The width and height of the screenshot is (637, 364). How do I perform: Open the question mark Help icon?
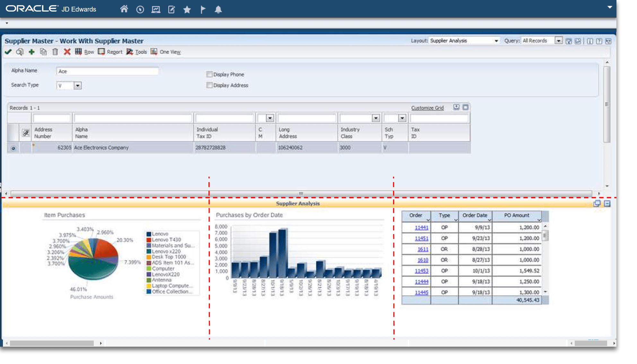pos(599,41)
